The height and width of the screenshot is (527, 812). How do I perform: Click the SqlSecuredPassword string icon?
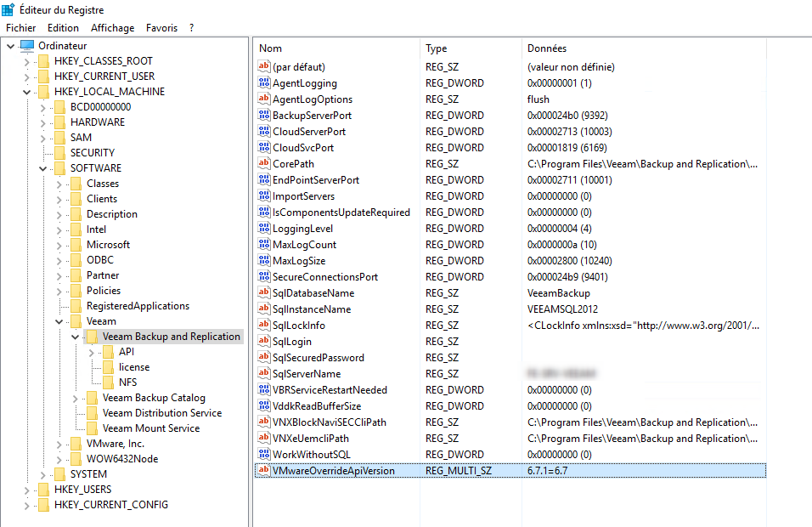click(264, 358)
